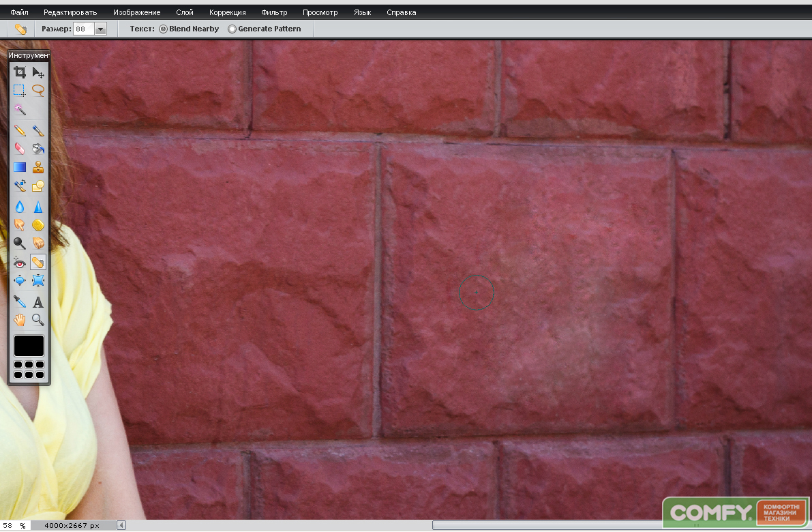Select the Eraser tool
812x532 pixels.
click(20, 149)
